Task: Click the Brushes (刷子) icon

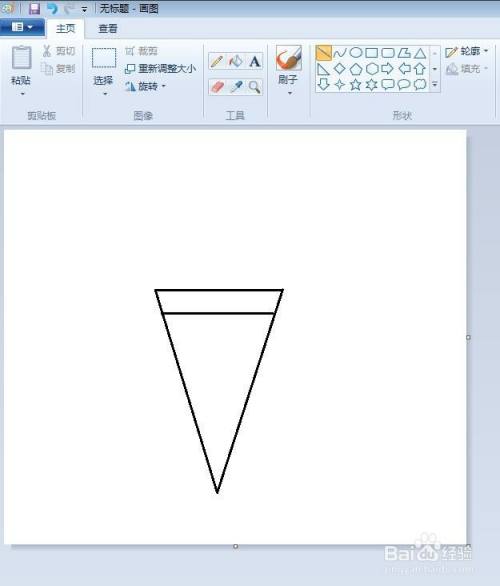Action: (288, 58)
